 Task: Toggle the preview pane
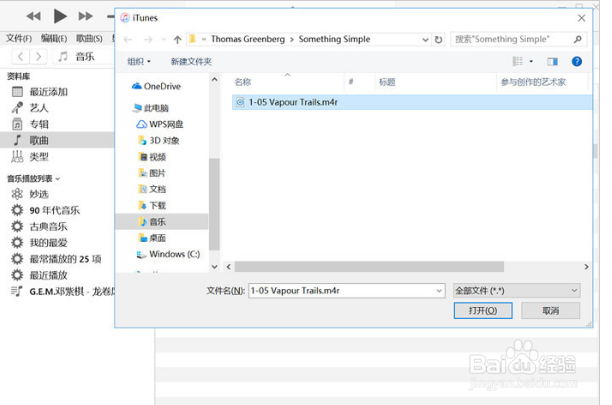pos(552,61)
